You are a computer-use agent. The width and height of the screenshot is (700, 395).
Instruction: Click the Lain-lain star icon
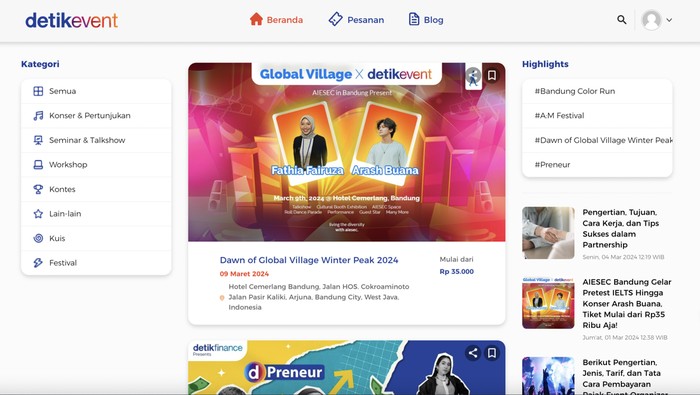38,214
